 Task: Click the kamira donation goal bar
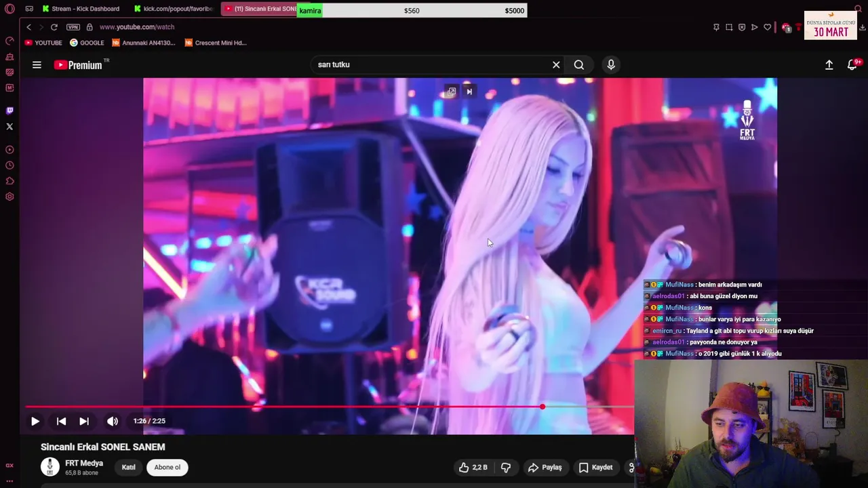click(412, 11)
